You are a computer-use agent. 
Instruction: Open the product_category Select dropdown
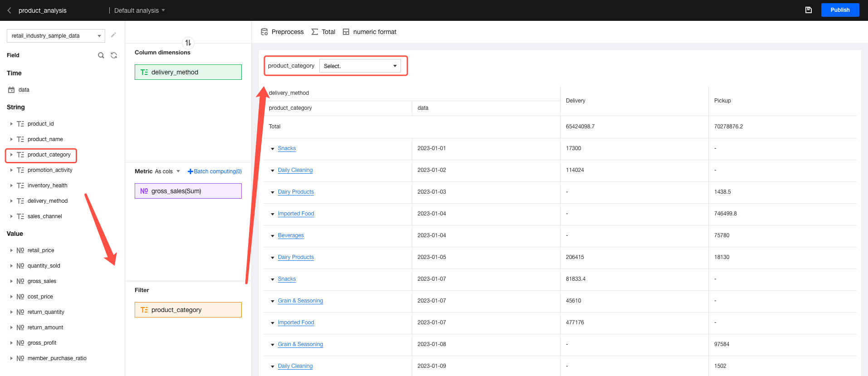click(360, 66)
